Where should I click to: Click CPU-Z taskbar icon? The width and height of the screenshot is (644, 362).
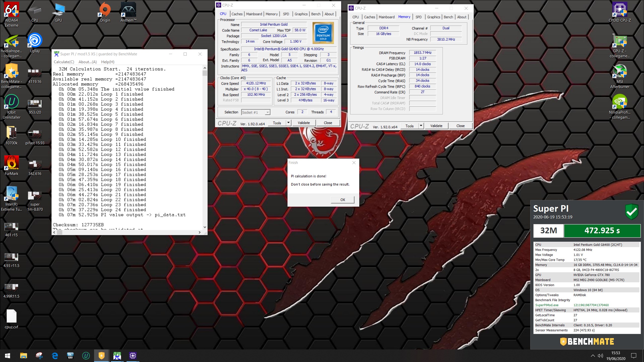click(x=133, y=356)
